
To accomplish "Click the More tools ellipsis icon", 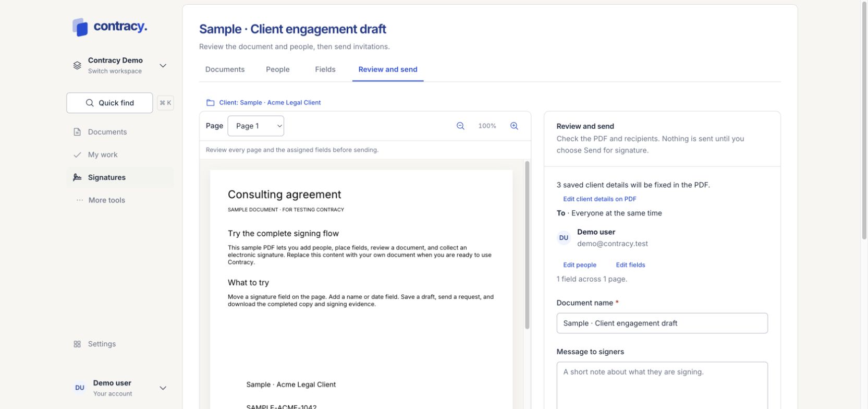I will point(79,200).
